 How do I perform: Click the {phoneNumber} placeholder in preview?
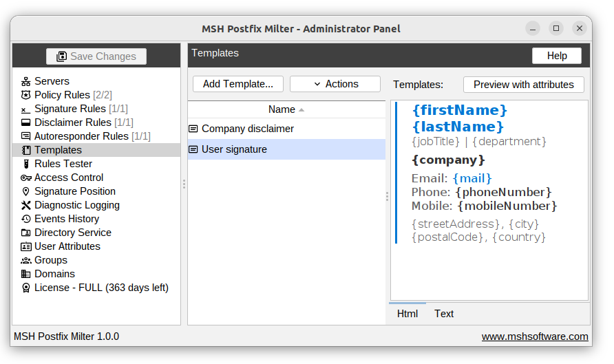click(x=504, y=192)
